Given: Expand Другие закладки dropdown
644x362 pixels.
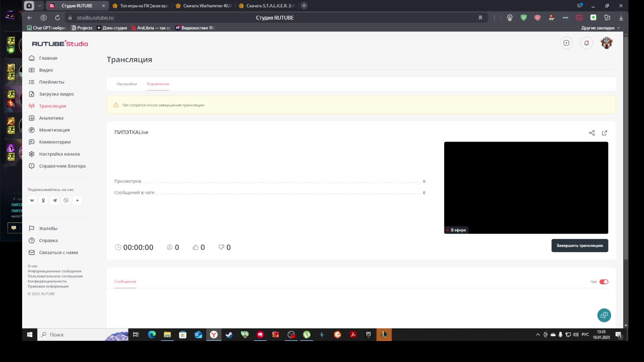Looking at the screenshot, I should [600, 28].
